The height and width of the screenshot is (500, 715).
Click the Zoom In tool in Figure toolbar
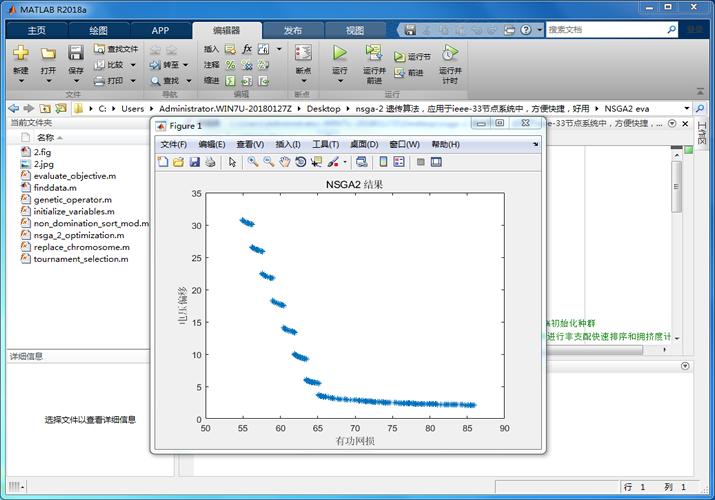(253, 162)
